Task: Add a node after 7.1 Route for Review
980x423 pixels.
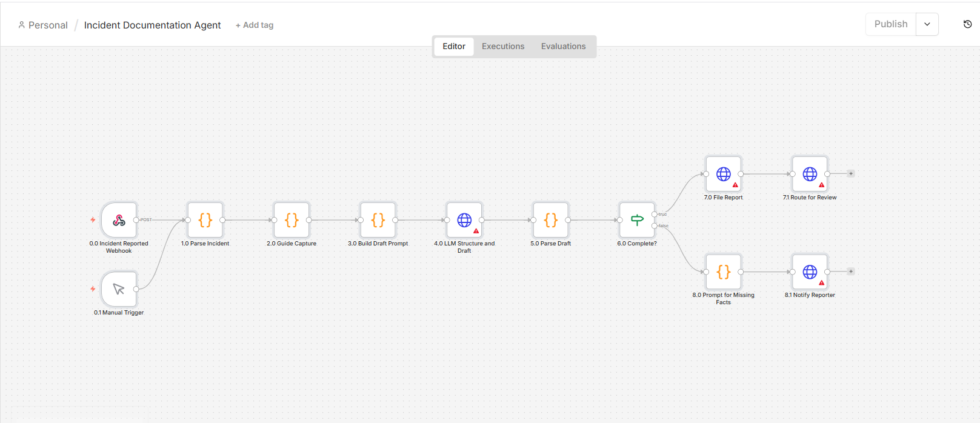Action: [851, 174]
